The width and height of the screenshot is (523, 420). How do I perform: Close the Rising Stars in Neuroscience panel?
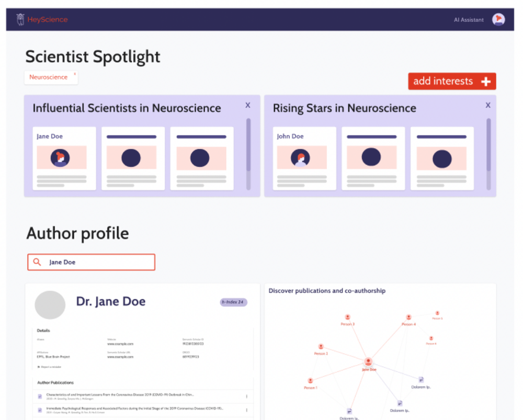488,105
